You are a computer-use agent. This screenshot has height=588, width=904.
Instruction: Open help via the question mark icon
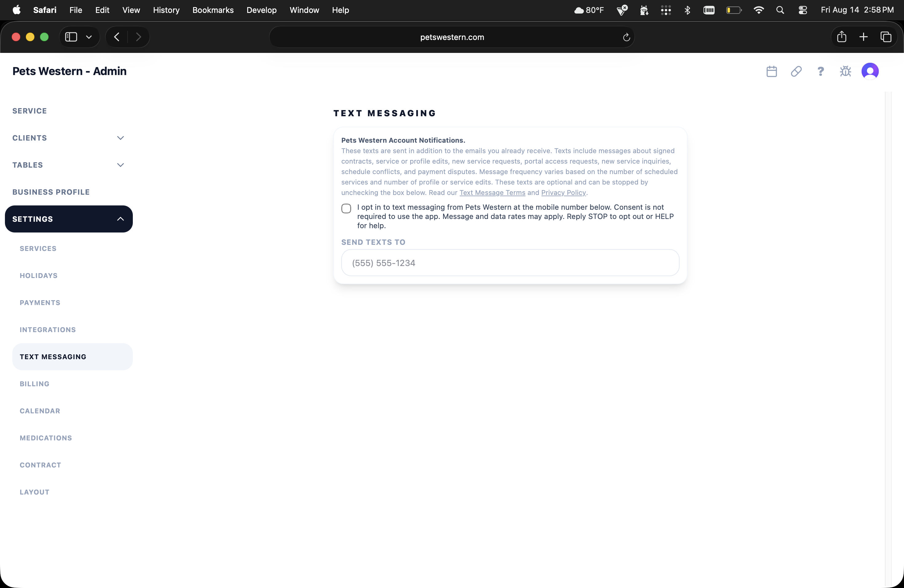(x=820, y=71)
